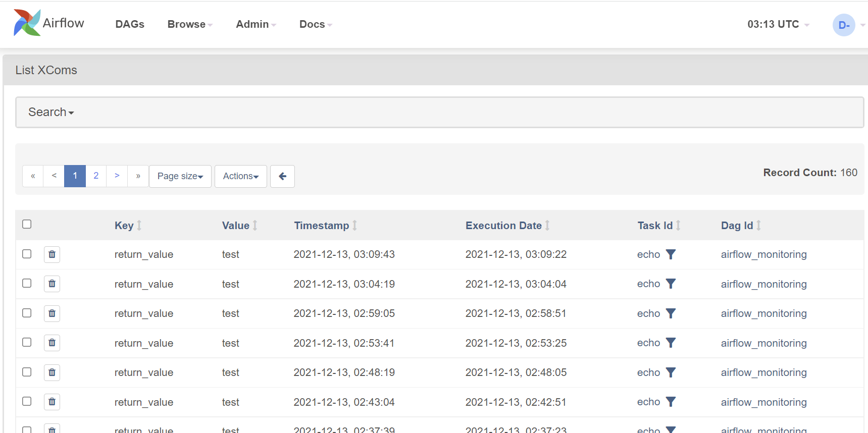
Task: Click the Key column header text
Action: [124, 226]
